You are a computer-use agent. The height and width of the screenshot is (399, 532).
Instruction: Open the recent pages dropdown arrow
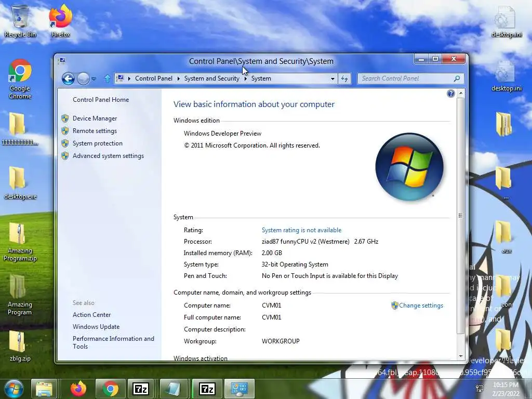(94, 79)
